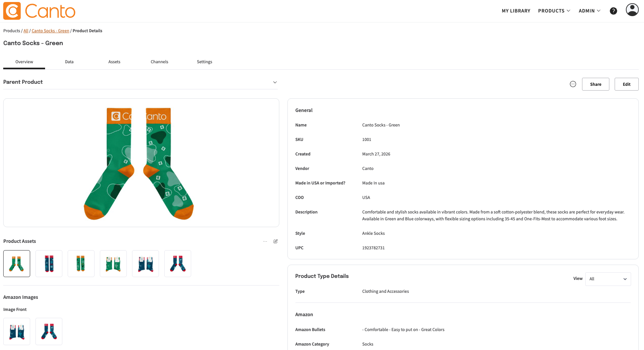This screenshot has height=350, width=644.
Task: Click the UPC value 1923782731
Action: click(374, 248)
